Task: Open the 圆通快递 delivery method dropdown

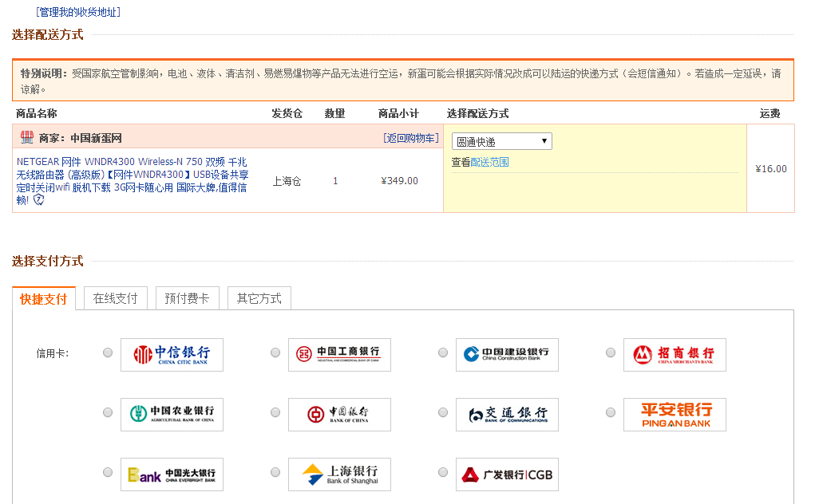Action: pos(501,141)
